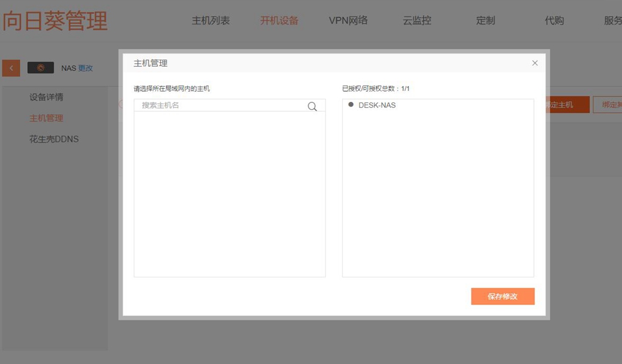Click the 服务 menu entry

coord(613,20)
